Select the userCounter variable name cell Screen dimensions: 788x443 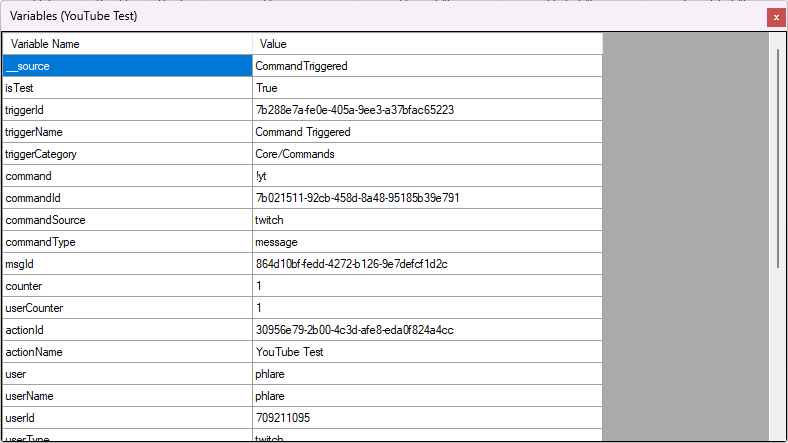(127, 308)
